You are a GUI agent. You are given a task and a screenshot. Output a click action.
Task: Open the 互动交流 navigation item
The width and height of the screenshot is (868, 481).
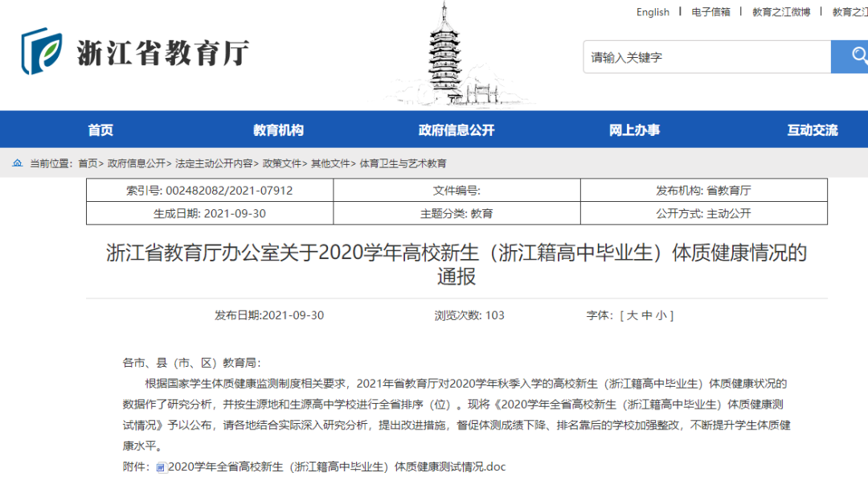coord(812,129)
